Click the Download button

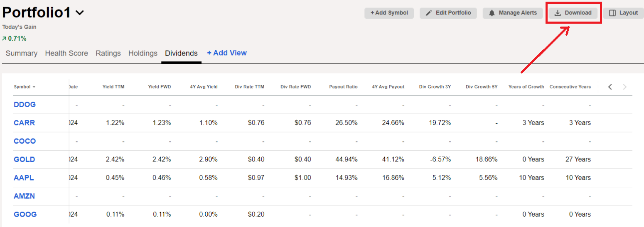573,13
